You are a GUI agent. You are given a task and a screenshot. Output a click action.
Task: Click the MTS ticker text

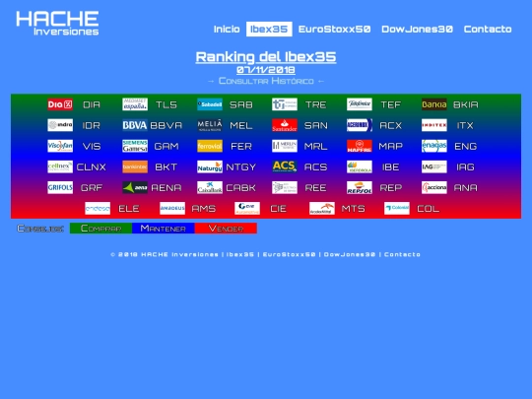[354, 209]
